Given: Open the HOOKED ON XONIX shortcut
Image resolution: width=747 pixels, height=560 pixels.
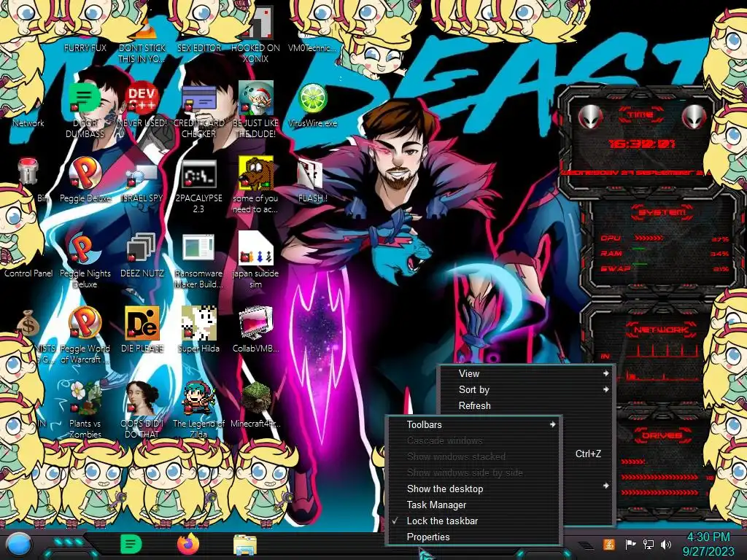Looking at the screenshot, I should pyautogui.click(x=256, y=36).
